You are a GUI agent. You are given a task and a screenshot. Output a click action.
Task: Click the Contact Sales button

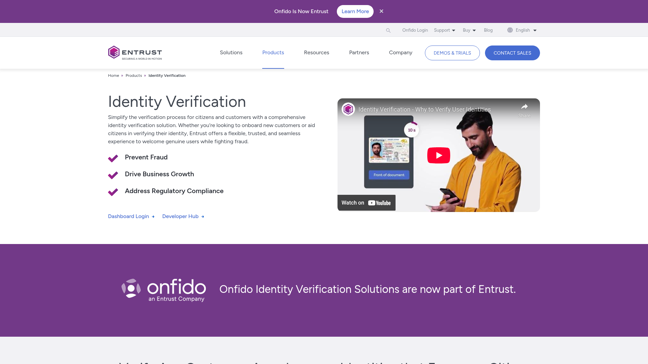512,53
